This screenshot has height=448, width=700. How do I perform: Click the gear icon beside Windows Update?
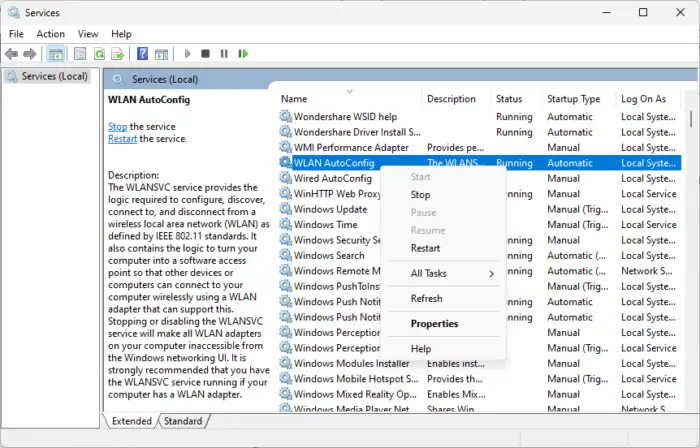285,210
